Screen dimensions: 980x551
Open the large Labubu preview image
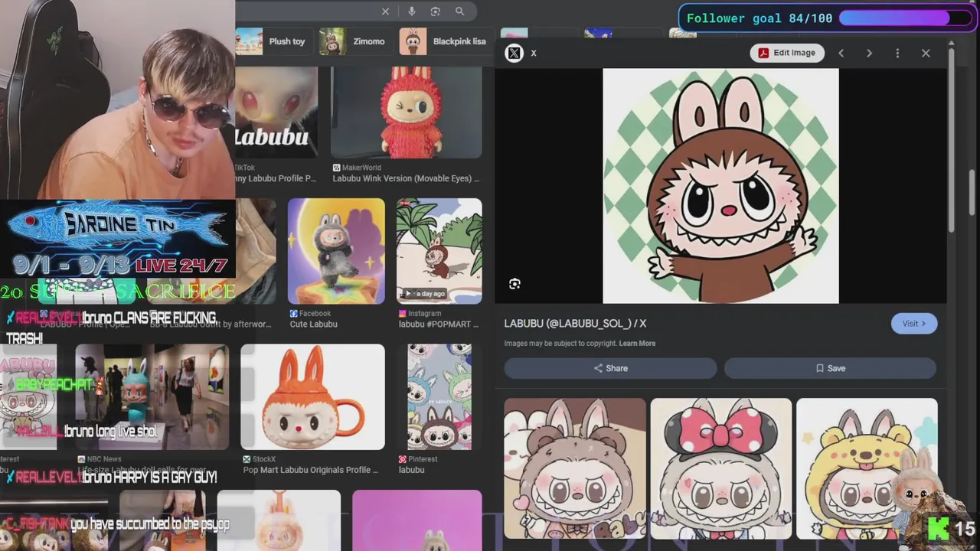click(720, 186)
